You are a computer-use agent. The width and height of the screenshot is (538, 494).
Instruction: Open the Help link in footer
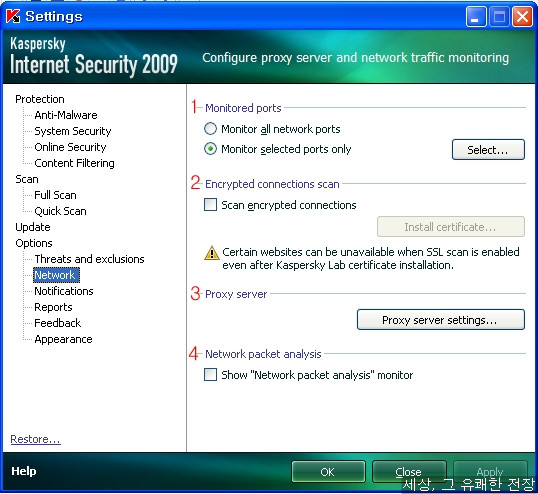point(24,471)
